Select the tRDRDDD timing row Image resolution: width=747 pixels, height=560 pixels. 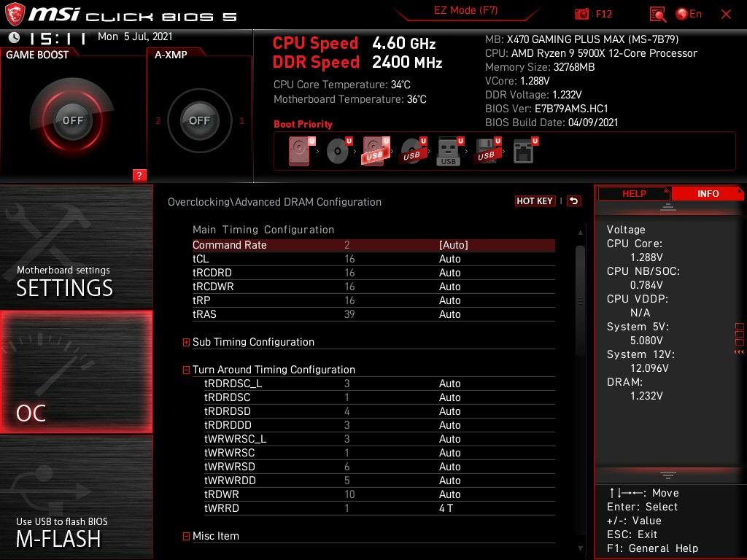pyautogui.click(x=379, y=425)
